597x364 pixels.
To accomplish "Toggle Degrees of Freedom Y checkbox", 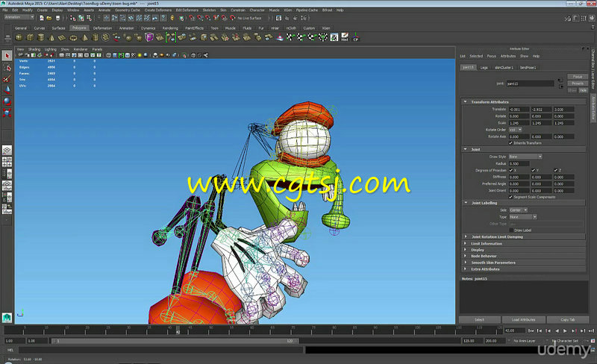I will point(533,170).
